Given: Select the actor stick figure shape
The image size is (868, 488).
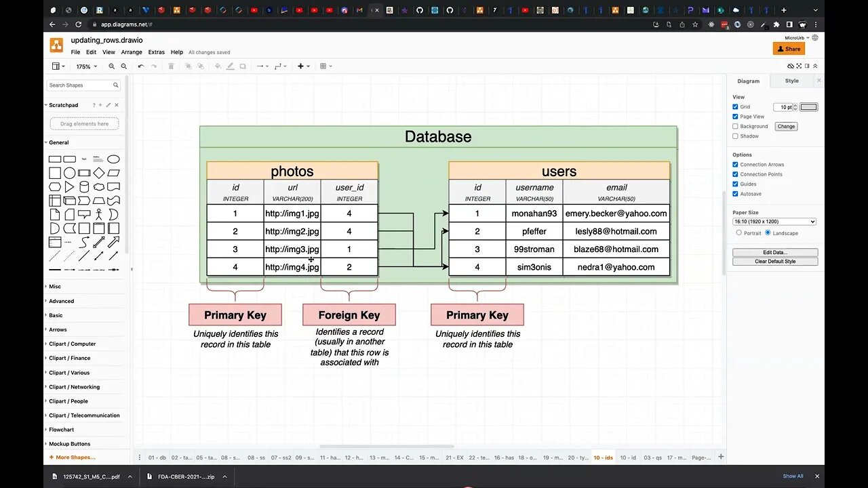Looking at the screenshot, I should coord(99,214).
